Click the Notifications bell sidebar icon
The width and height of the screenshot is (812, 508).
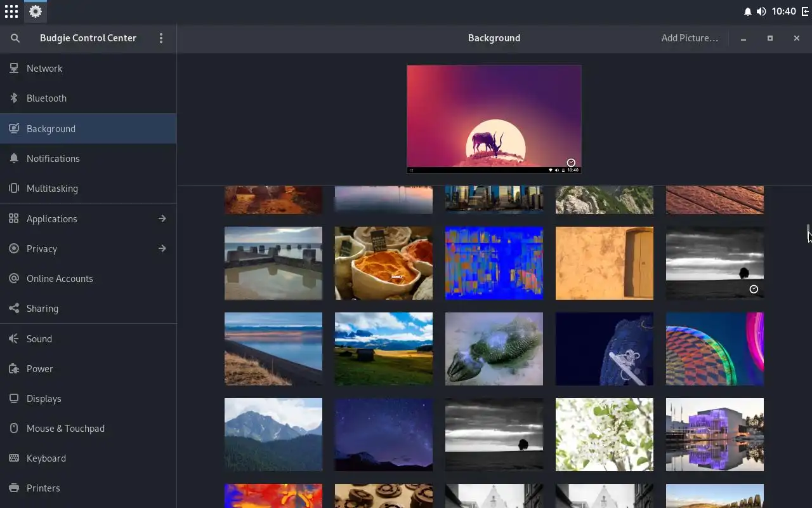tap(14, 158)
